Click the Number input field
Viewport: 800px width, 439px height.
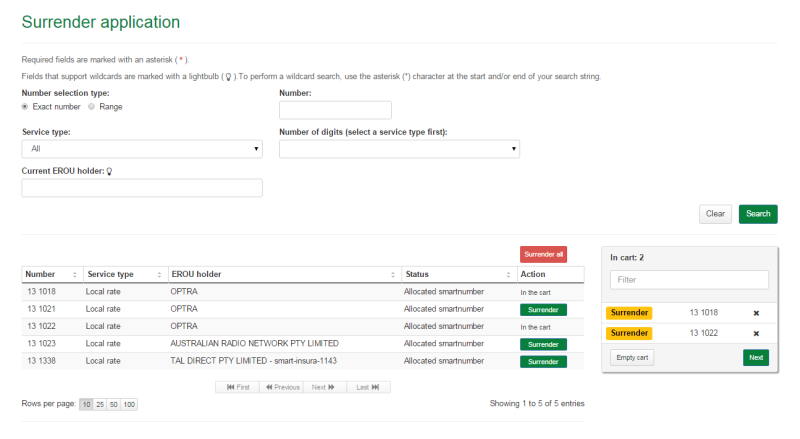click(x=335, y=110)
